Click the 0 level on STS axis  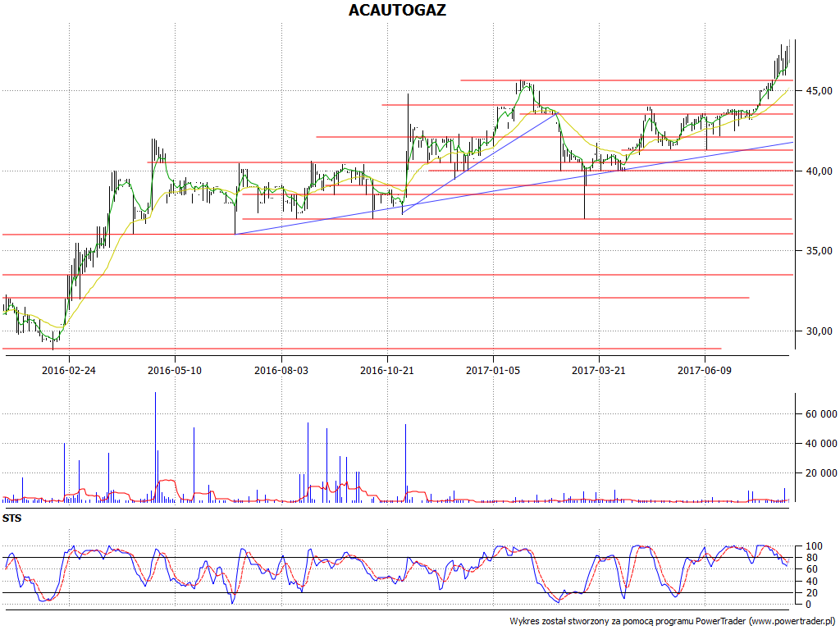click(x=808, y=605)
